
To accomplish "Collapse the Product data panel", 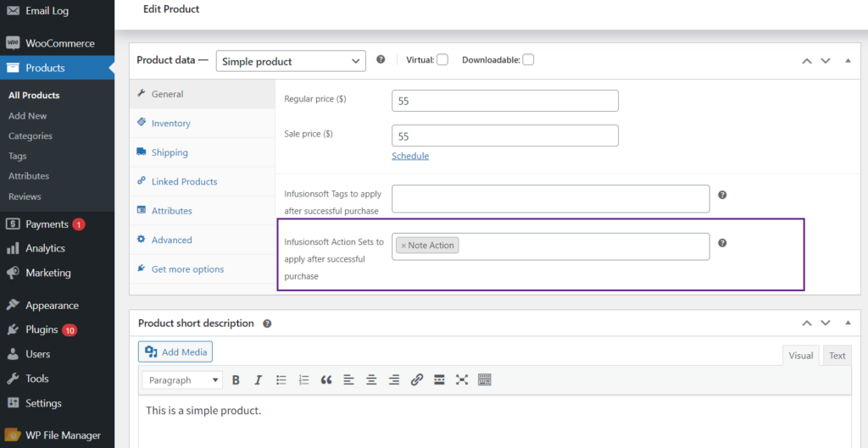I will 848,60.
